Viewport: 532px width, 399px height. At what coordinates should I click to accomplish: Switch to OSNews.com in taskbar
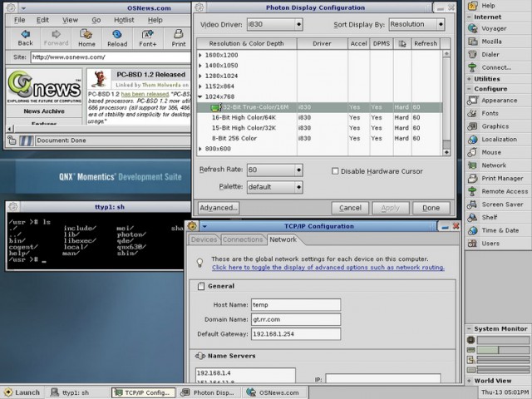pos(274,392)
